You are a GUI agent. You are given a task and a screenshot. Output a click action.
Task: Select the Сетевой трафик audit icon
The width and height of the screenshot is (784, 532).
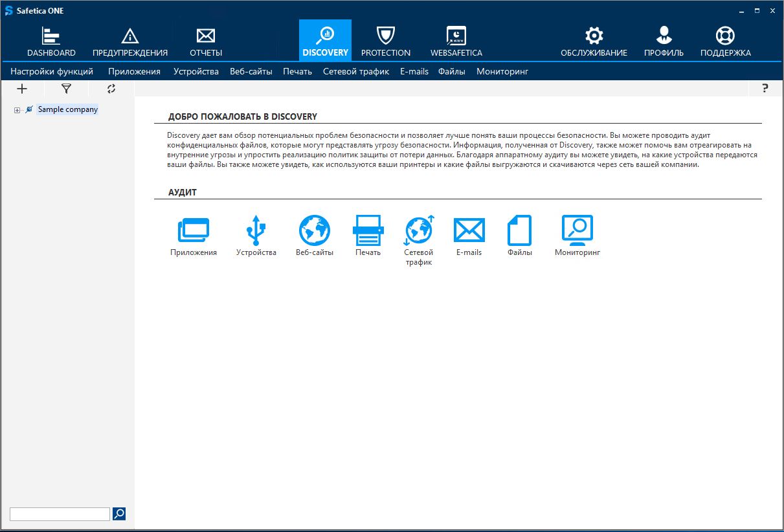click(418, 231)
